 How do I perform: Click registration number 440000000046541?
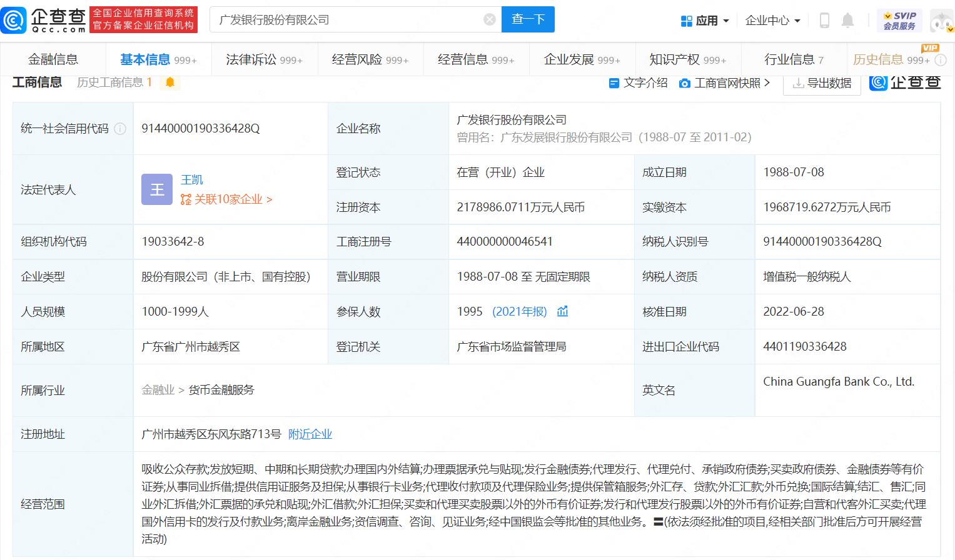pos(505,242)
